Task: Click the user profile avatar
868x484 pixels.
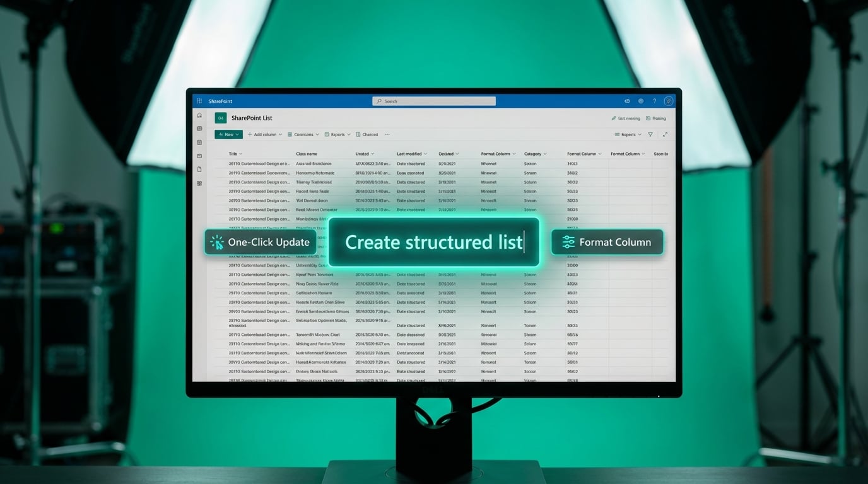Action: coord(668,101)
